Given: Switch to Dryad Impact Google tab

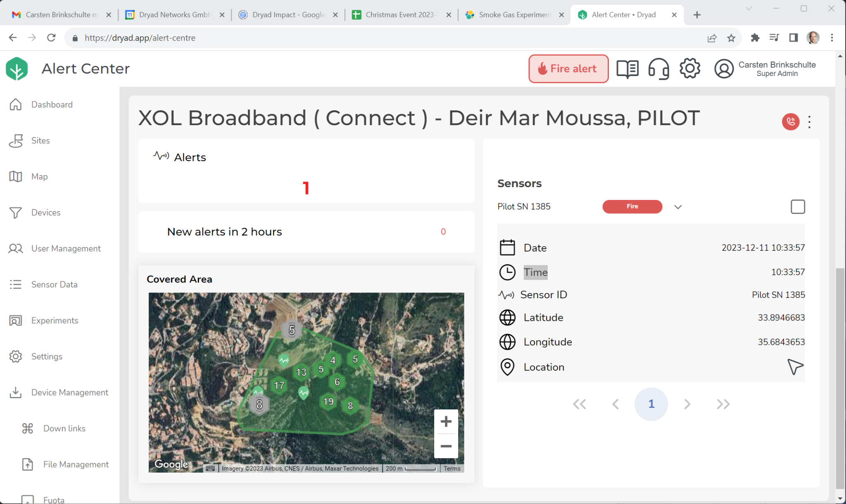Looking at the screenshot, I should pyautogui.click(x=288, y=15).
